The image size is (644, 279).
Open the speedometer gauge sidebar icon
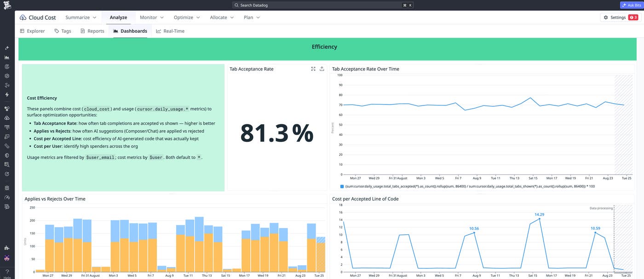pos(7,198)
